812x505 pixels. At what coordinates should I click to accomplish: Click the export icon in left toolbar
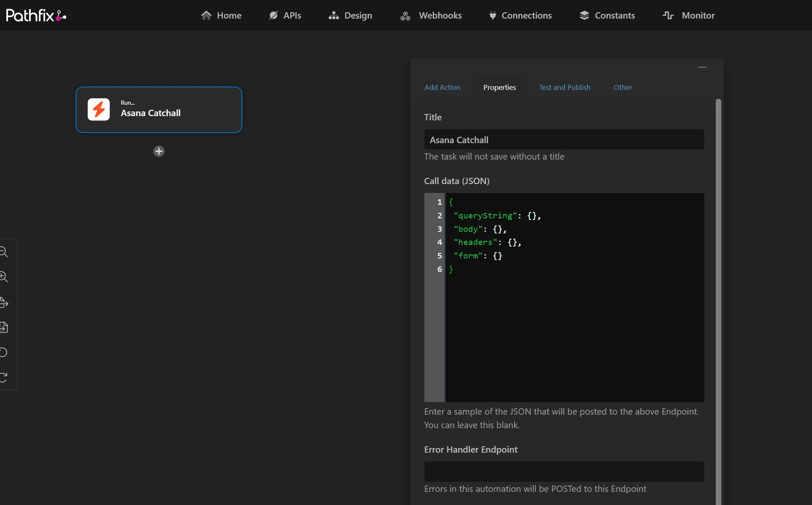[4, 302]
